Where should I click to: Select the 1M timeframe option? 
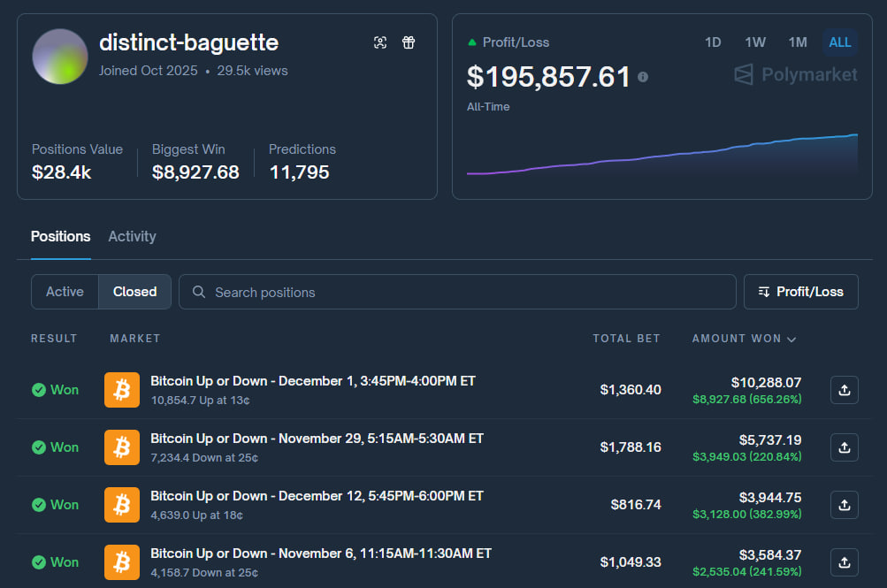click(797, 42)
